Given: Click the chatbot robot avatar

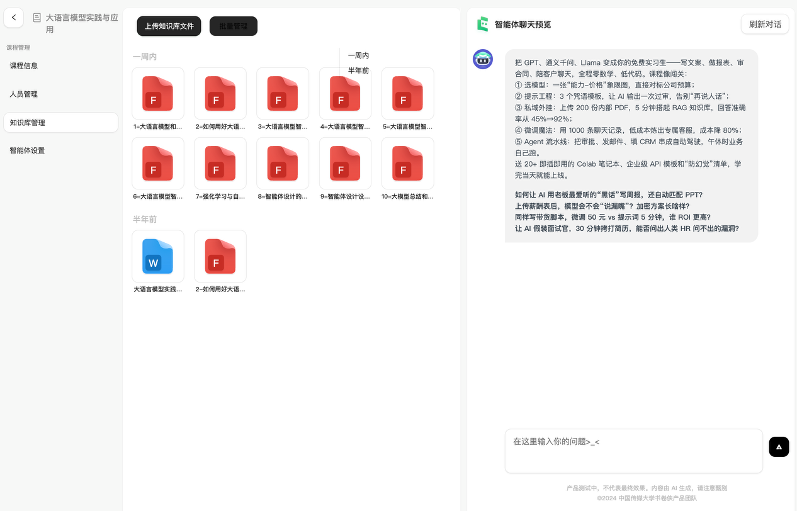Looking at the screenshot, I should (x=482, y=60).
